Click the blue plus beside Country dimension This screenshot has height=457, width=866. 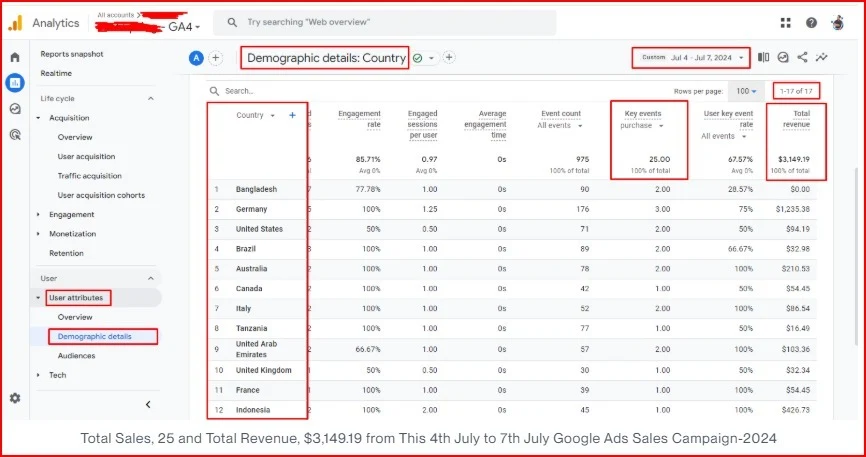click(x=292, y=115)
